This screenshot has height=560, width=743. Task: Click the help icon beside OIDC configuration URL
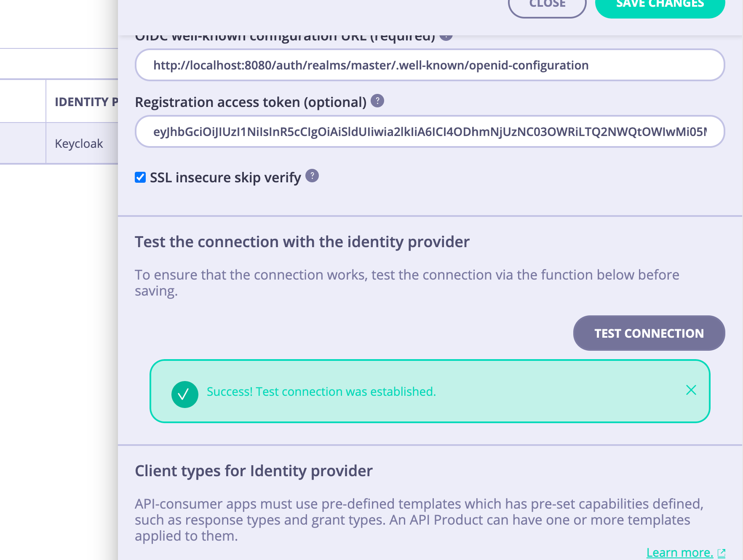point(445,36)
